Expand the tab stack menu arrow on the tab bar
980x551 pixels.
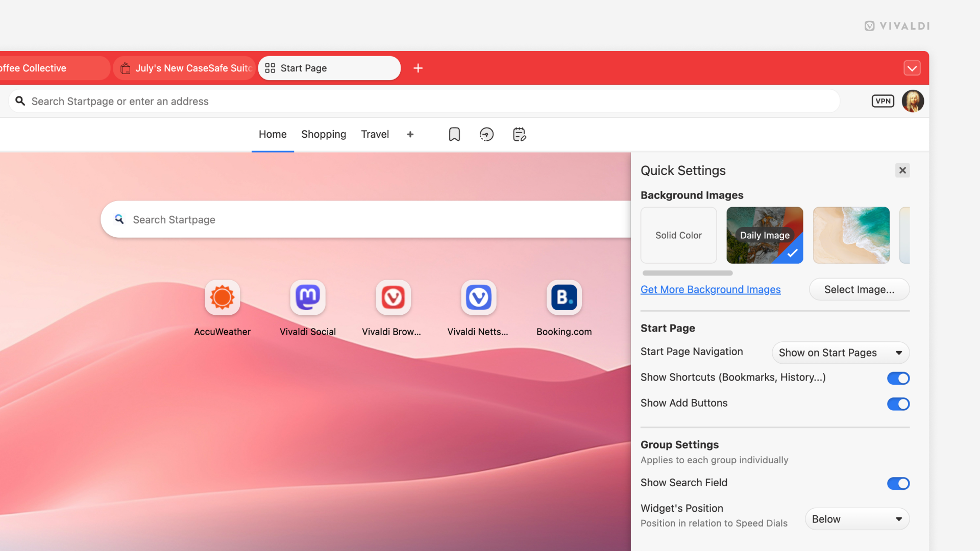[x=913, y=67]
